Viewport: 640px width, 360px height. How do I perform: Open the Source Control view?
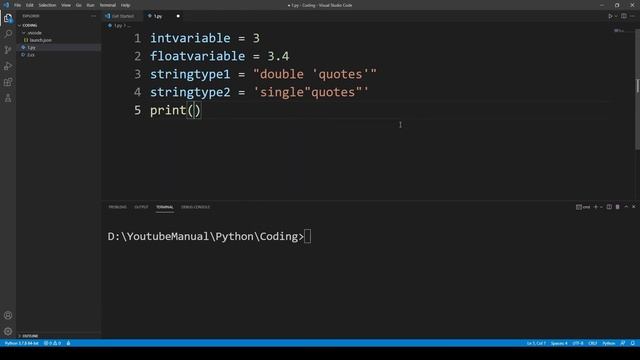pyautogui.click(x=8, y=50)
